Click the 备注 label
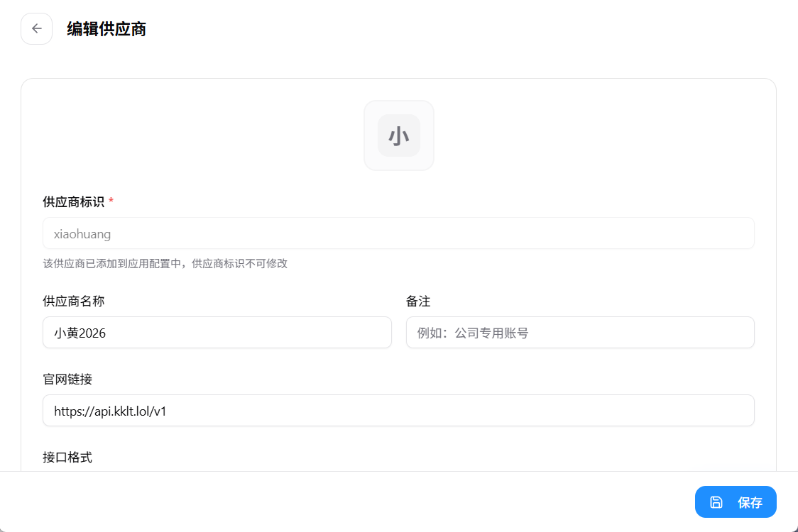 [x=418, y=301]
